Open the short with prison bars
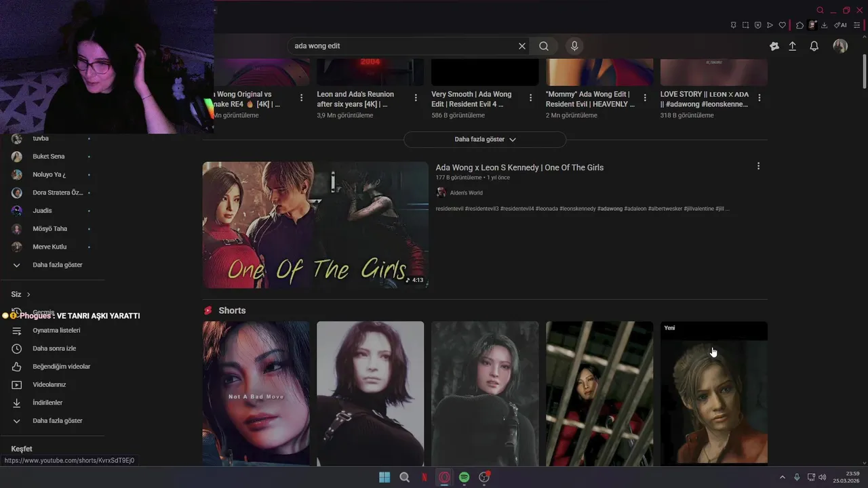This screenshot has height=488, width=868. click(x=599, y=394)
